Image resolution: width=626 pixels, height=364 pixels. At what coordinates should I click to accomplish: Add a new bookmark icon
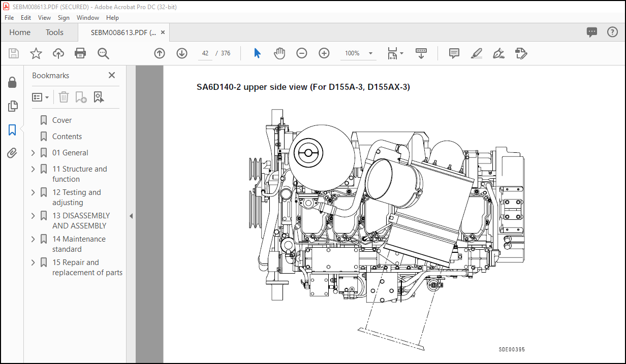point(81,97)
